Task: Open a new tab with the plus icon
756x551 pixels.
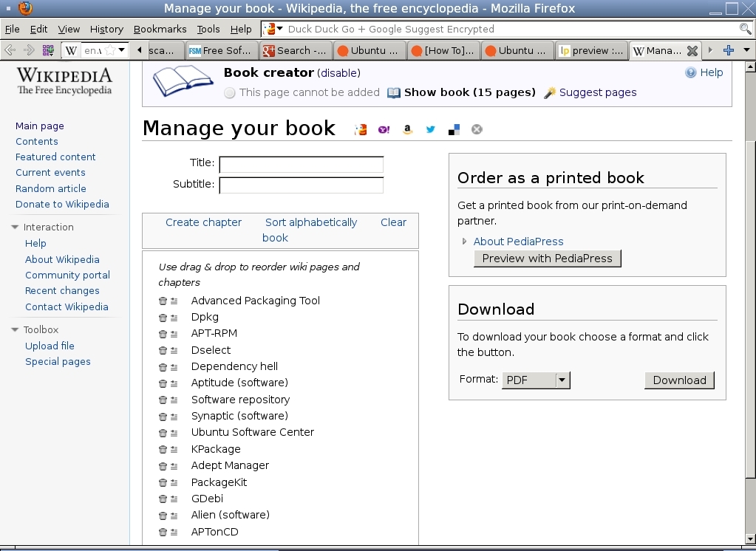Action: coord(729,50)
